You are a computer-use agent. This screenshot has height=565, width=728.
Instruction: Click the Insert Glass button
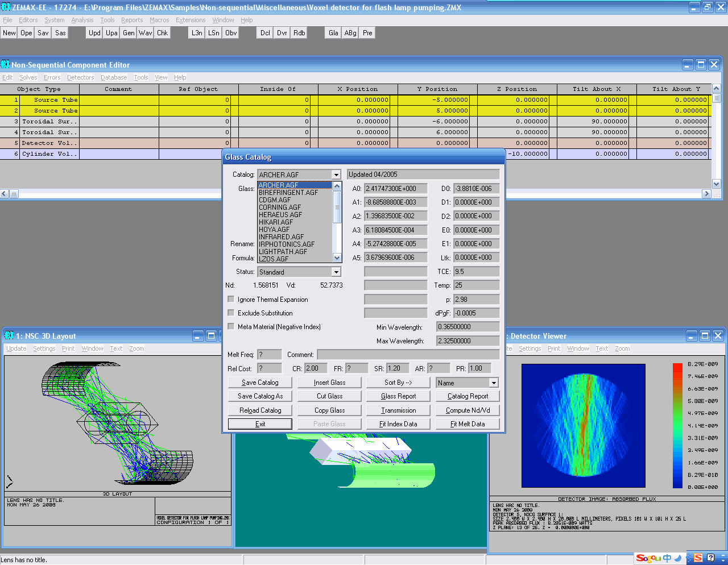(x=329, y=383)
